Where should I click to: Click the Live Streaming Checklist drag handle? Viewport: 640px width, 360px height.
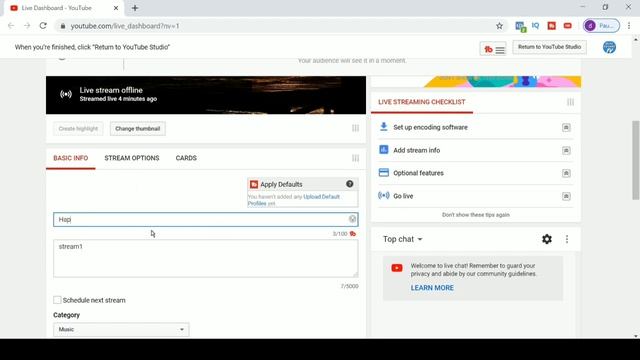(x=570, y=102)
